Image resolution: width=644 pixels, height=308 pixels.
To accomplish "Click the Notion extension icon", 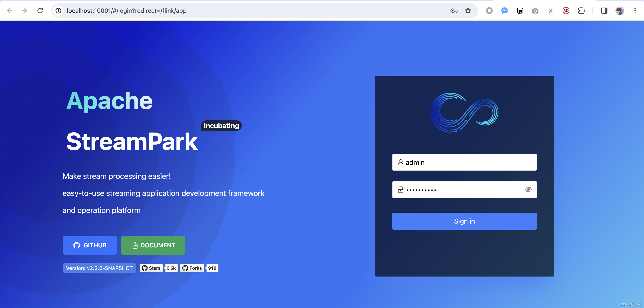I will [x=520, y=11].
